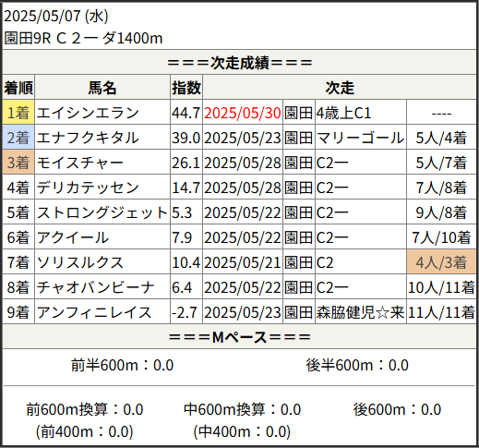Click the 前半600m：0.0 value
Image resolution: width=479 pixels, height=448 pixels.
coord(122,365)
